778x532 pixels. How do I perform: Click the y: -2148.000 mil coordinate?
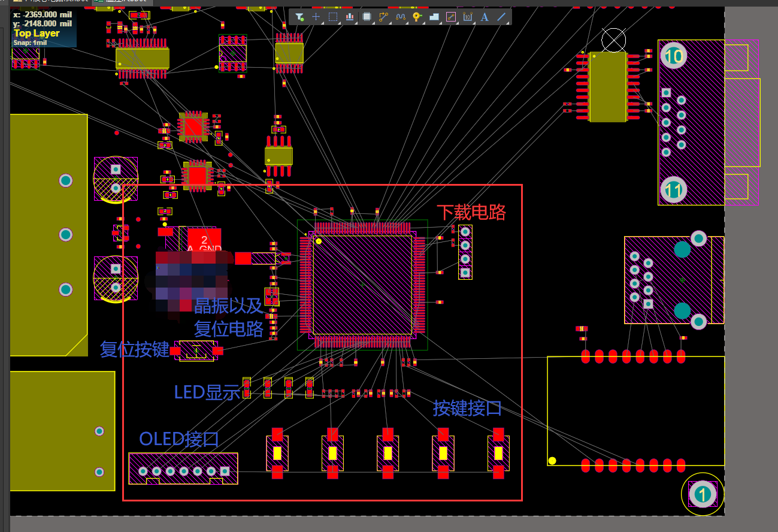(43, 23)
